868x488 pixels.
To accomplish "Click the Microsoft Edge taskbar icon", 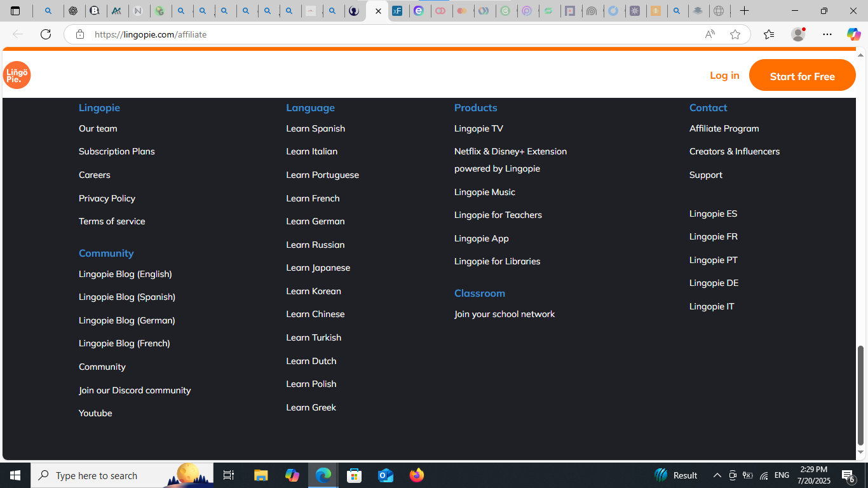I will [323, 475].
